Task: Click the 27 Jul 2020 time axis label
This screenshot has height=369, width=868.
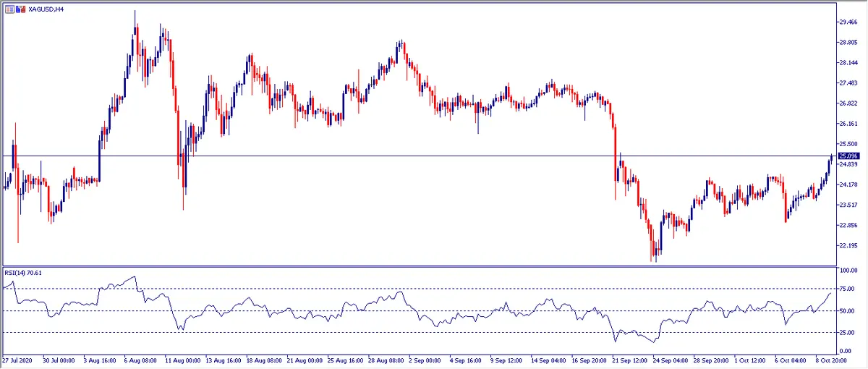Action: click(18, 360)
